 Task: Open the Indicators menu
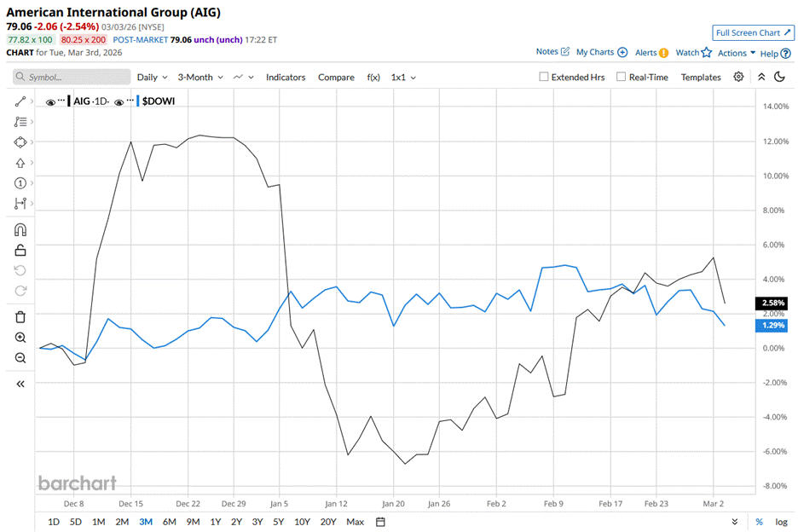pyautogui.click(x=286, y=77)
